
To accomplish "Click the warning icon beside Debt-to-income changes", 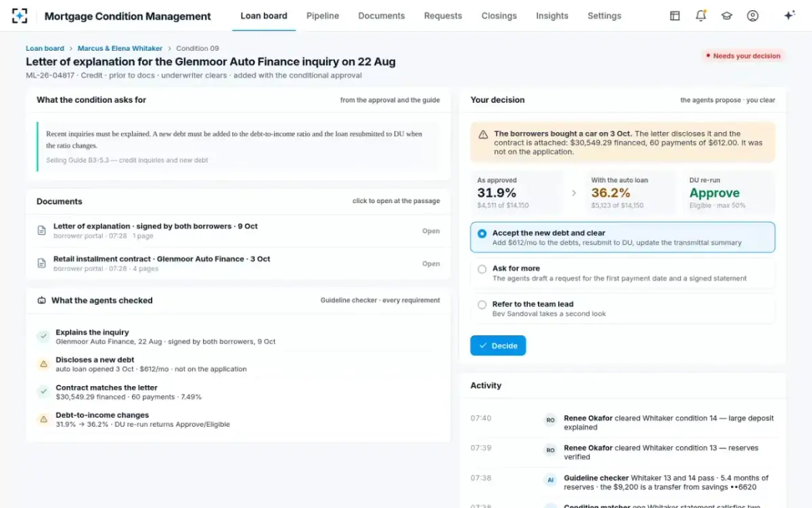I will 43,420.
